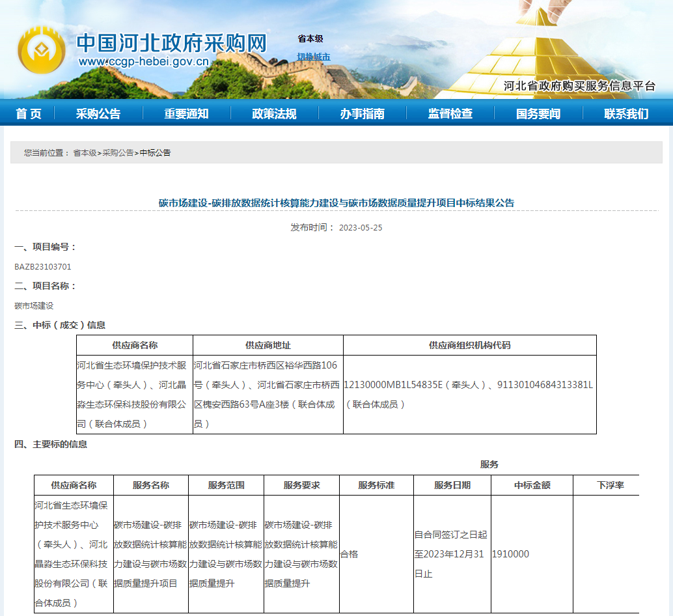
Task: Click service date cell 至2023年12月31日止
Action: pos(452,554)
